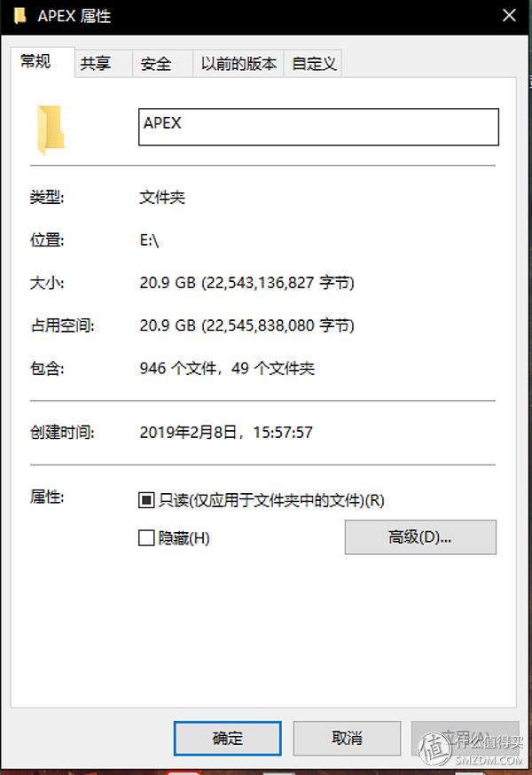
Task: Open the 高级(D)... advanced attributes dialog
Action: (x=420, y=536)
